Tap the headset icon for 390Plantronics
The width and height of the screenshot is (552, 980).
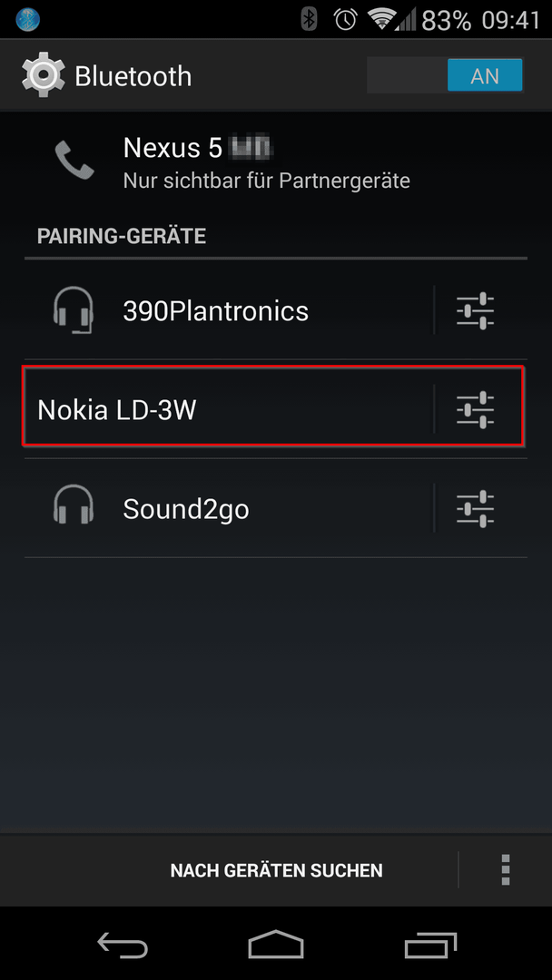click(x=74, y=310)
